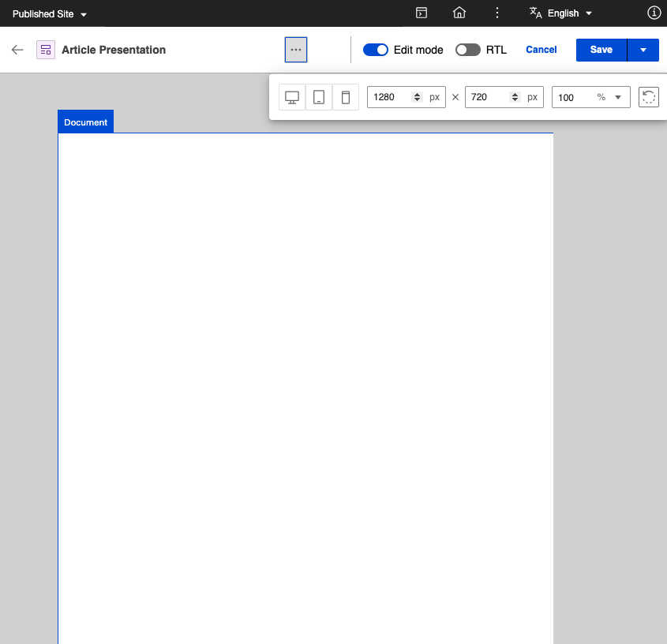Expand the Save button dropdown arrow

click(643, 50)
